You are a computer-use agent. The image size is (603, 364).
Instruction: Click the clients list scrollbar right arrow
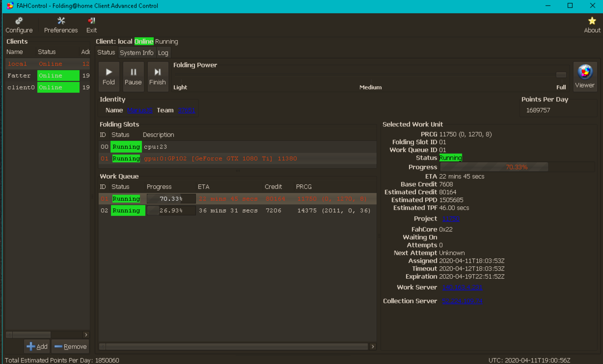coord(86,334)
